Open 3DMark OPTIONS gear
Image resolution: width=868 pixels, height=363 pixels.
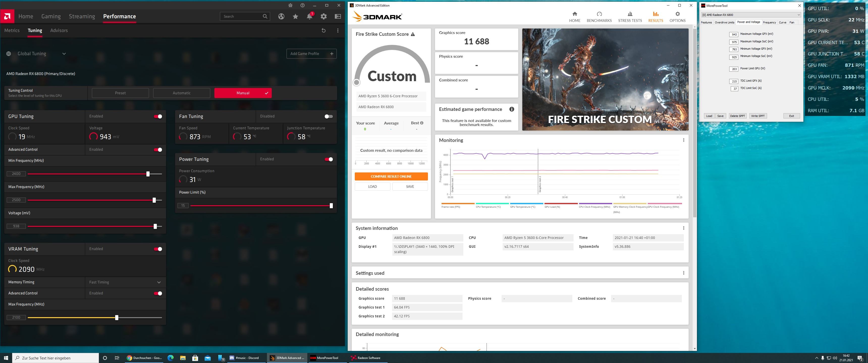tap(677, 17)
